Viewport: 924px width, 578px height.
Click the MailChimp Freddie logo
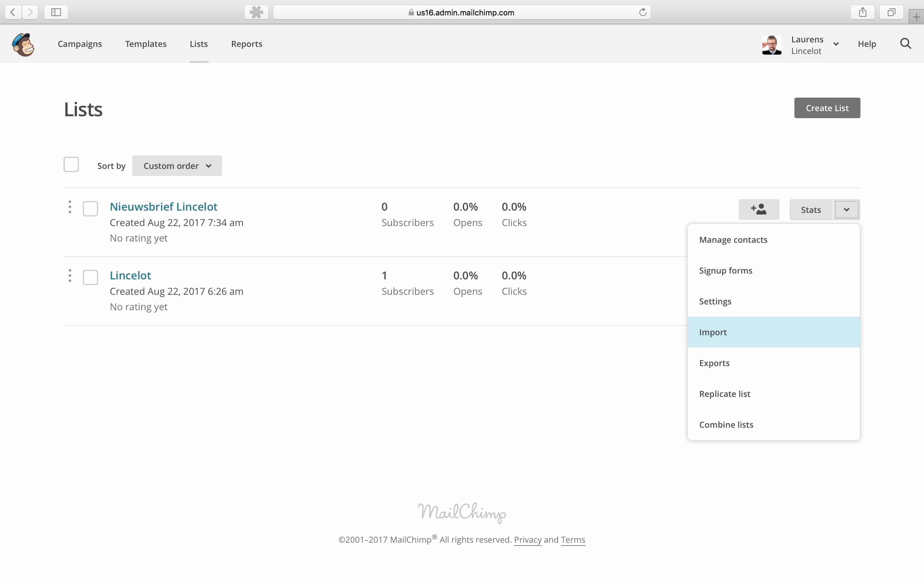pyautogui.click(x=23, y=44)
